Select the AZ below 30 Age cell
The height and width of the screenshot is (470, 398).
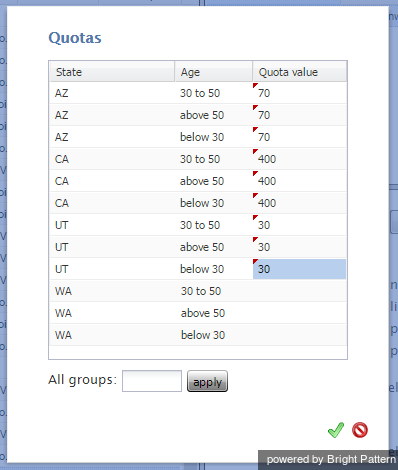[214, 137]
